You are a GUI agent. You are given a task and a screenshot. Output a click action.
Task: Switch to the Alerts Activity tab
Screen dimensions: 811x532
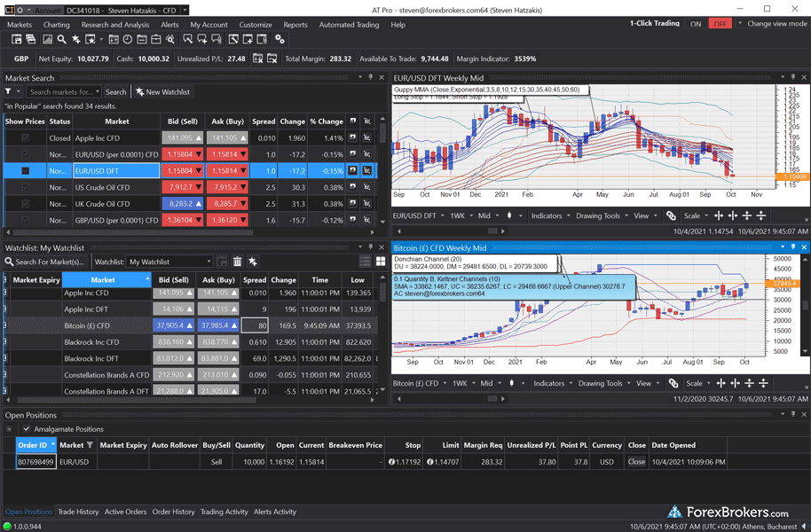[275, 512]
